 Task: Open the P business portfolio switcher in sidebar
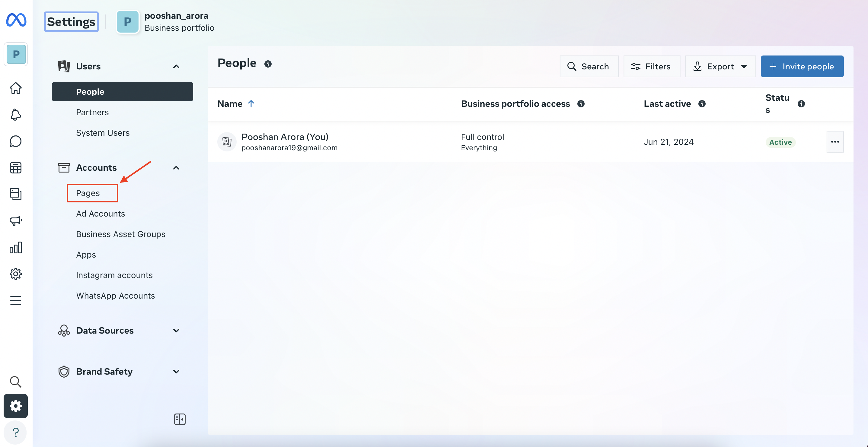16,54
